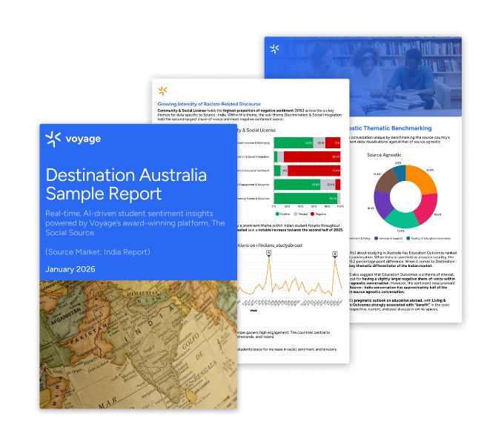504x445 pixels.
Task: Click the purple segment of the donut chart
Action: pyautogui.click(x=382, y=204)
